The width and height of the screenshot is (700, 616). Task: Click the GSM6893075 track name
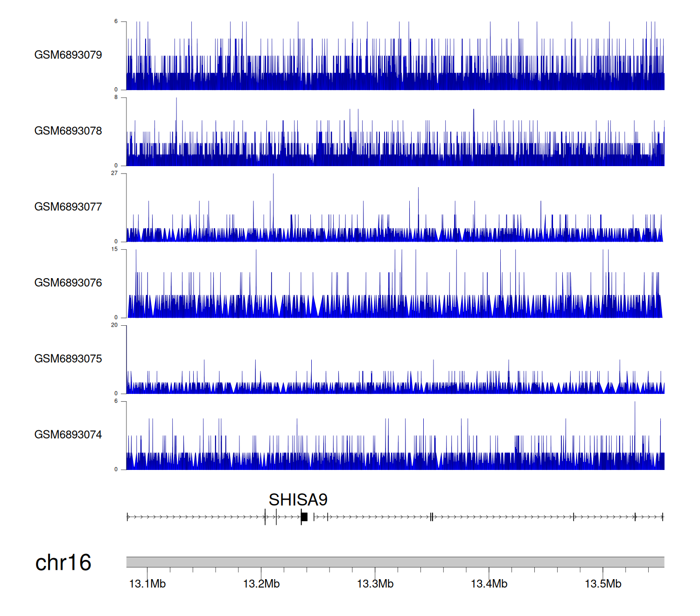68,359
